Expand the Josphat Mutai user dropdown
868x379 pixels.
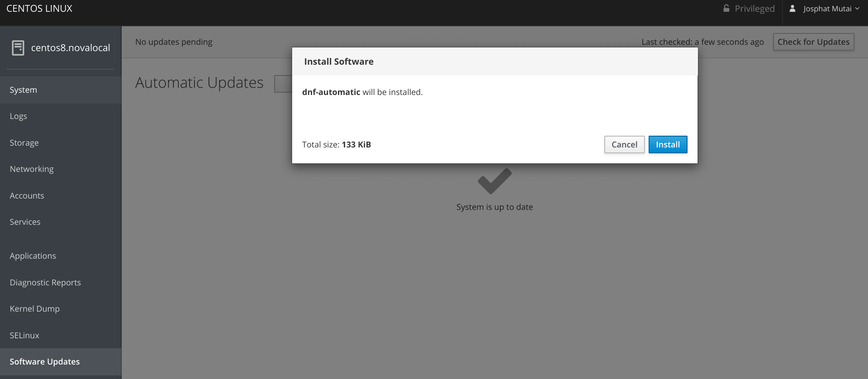[x=831, y=9]
